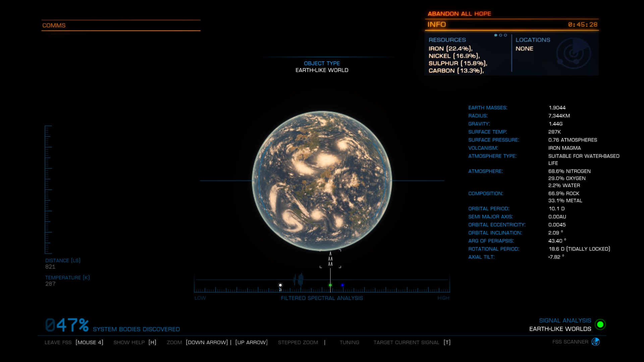Image resolution: width=644 pixels, height=362 pixels.
Task: Click 'EARTH-LIKE WORLD' object type value
Action: pos(322,70)
